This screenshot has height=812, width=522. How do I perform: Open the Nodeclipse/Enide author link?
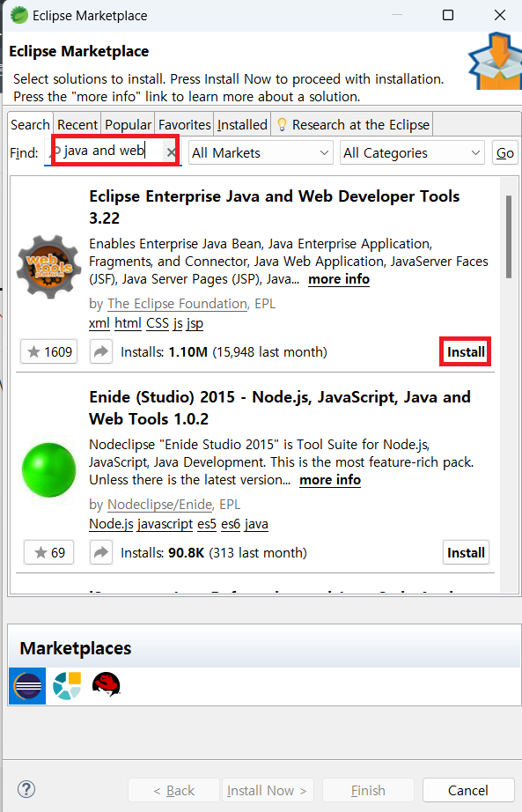click(160, 505)
